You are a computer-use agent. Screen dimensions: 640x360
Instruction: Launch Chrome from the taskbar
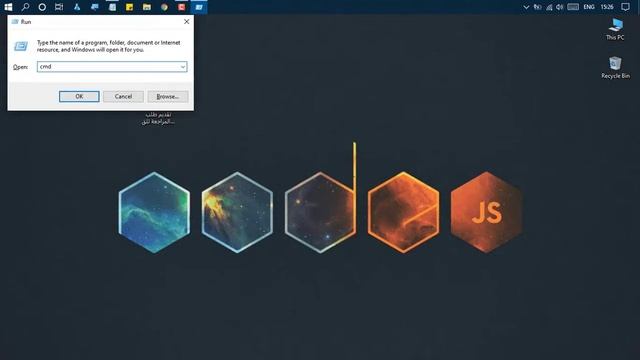click(x=164, y=7)
